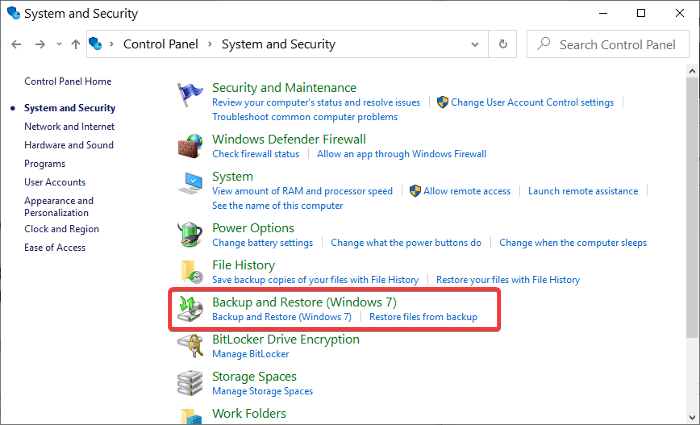Click the BitLocker Drive Encryption key icon
The height and width of the screenshot is (425, 700).
190,346
